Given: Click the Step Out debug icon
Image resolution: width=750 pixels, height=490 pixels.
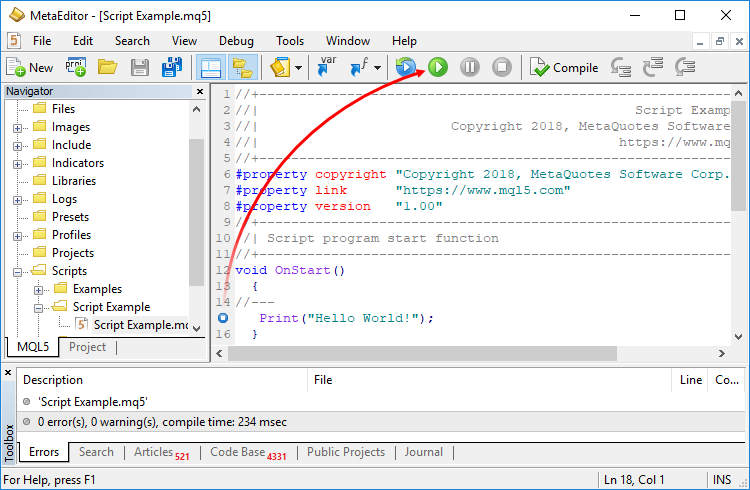Looking at the screenshot, I should [685, 67].
